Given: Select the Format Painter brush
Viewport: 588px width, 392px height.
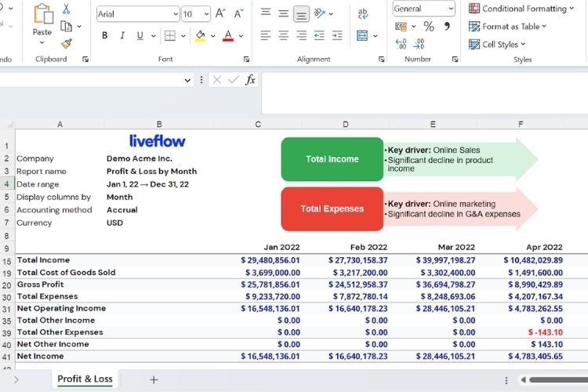Looking at the screenshot, I should tap(67, 44).
